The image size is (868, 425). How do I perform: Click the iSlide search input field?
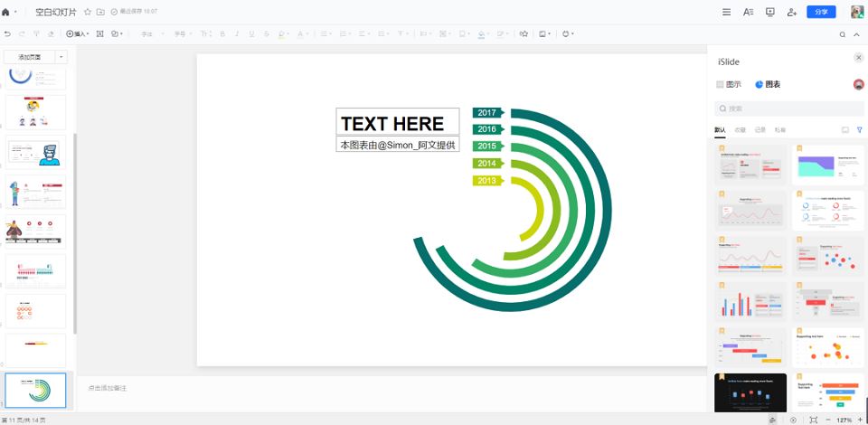(789, 109)
